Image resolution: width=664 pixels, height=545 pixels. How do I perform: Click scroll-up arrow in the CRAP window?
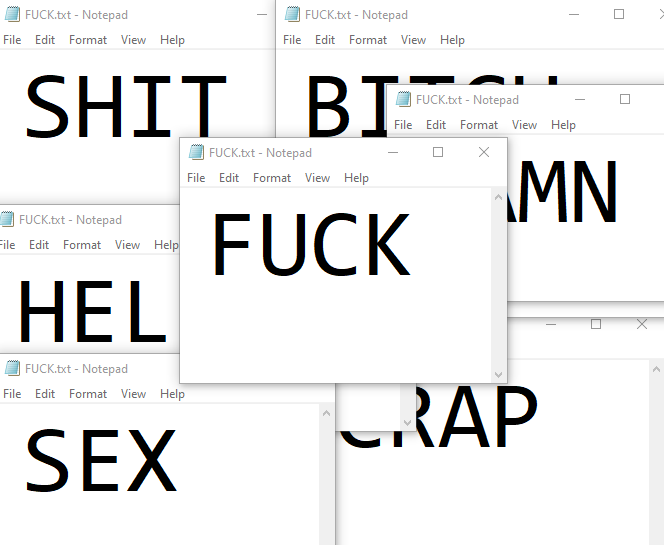656,369
